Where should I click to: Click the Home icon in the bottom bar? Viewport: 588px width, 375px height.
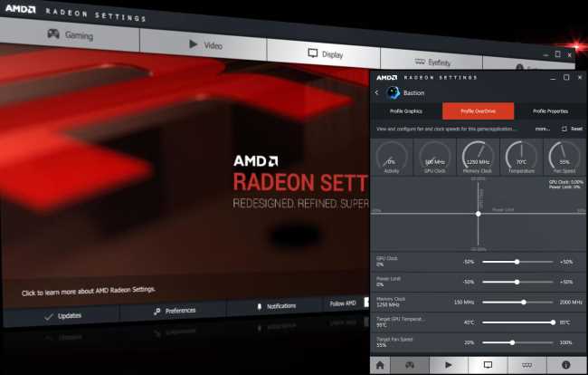pos(380,365)
